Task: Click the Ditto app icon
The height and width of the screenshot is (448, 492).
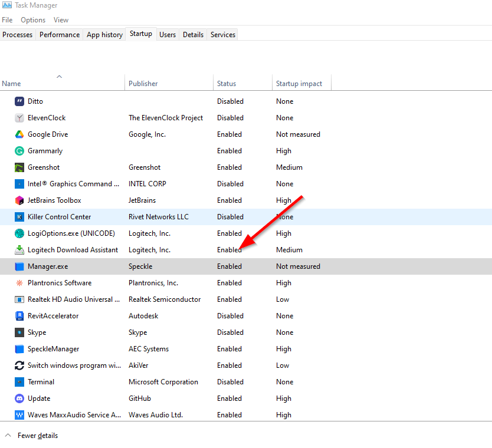Action: 19,101
